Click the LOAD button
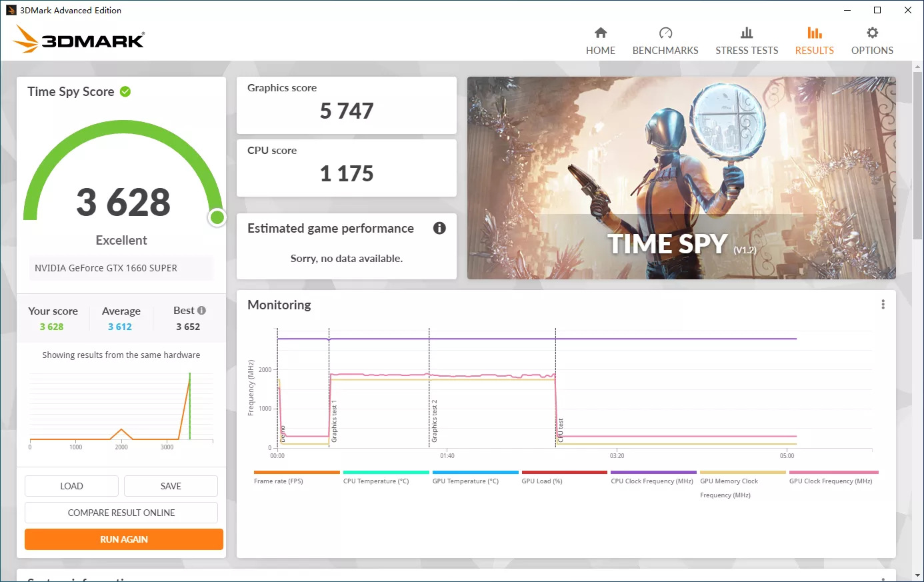924x582 pixels. coord(71,486)
